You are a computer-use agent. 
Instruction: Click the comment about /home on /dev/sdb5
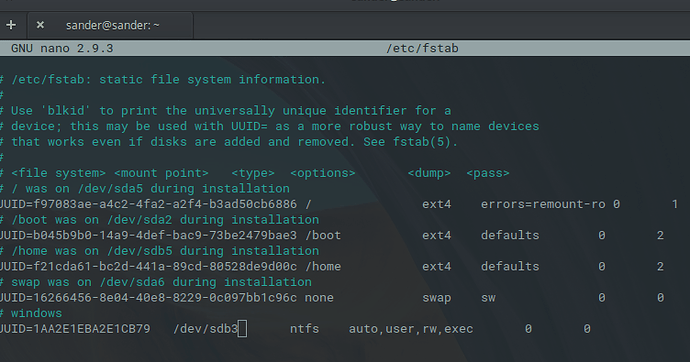[160, 251]
